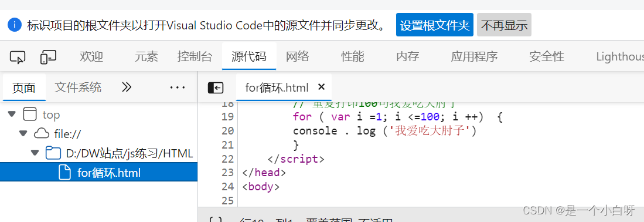This screenshot has width=644, height=222.
Task: Click line number 24 in gutter
Action: tap(227, 187)
